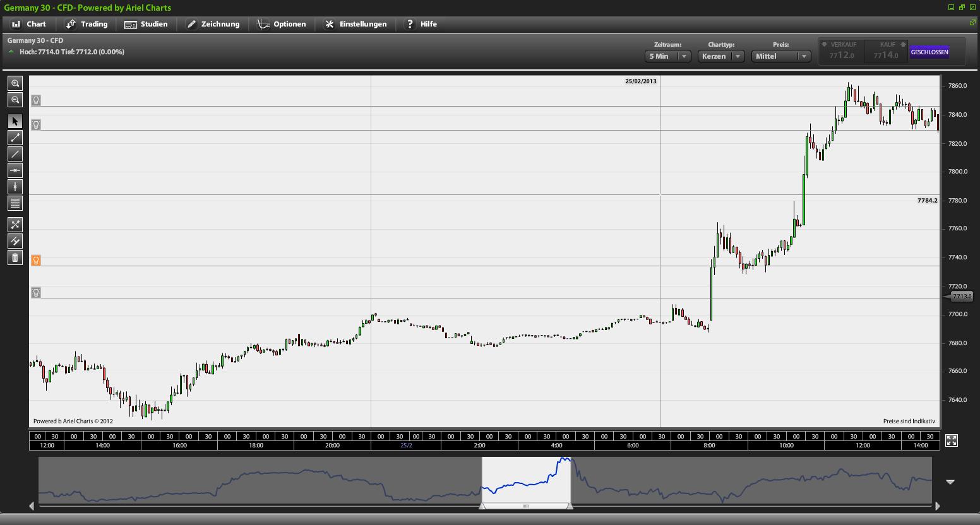Toggle the topmost gray lightbulb alert marker
This screenshot has height=525, width=980.
pyautogui.click(x=36, y=100)
